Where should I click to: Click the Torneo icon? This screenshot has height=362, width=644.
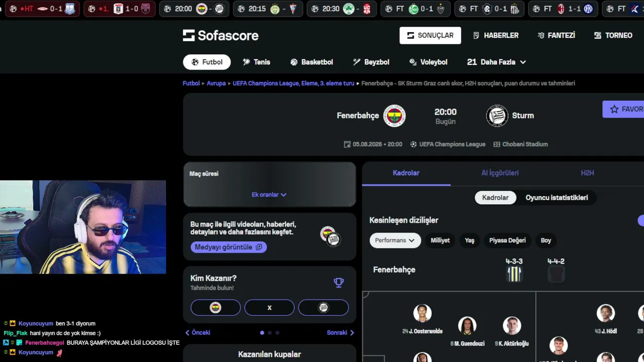click(x=598, y=35)
